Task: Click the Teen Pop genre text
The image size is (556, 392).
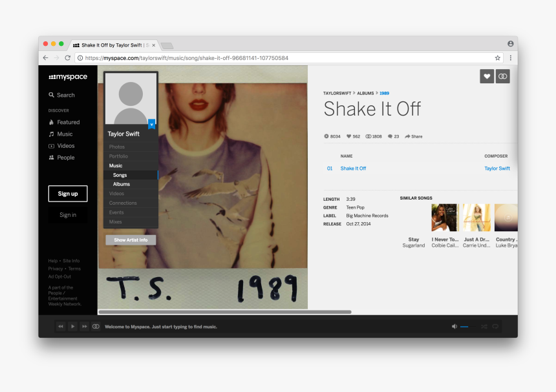Action: click(x=356, y=207)
